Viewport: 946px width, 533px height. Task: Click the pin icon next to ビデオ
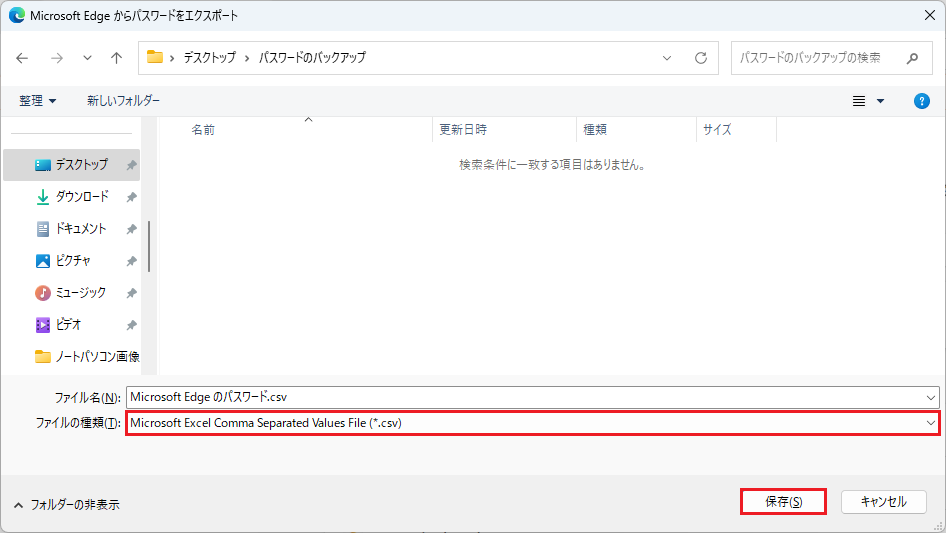click(x=131, y=325)
